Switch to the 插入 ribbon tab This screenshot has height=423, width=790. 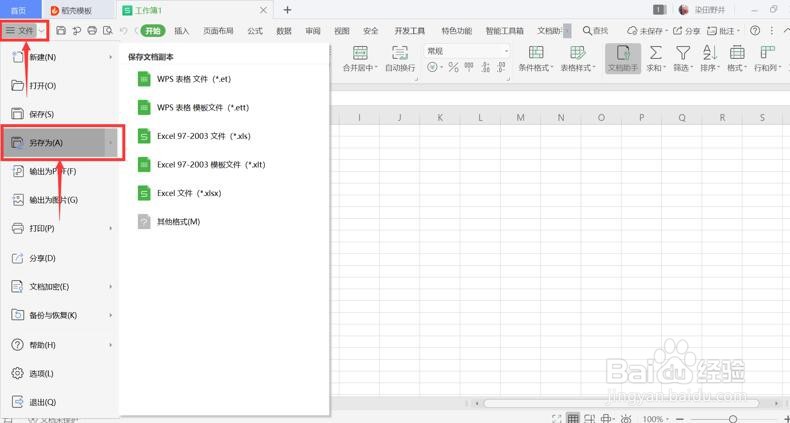182,31
